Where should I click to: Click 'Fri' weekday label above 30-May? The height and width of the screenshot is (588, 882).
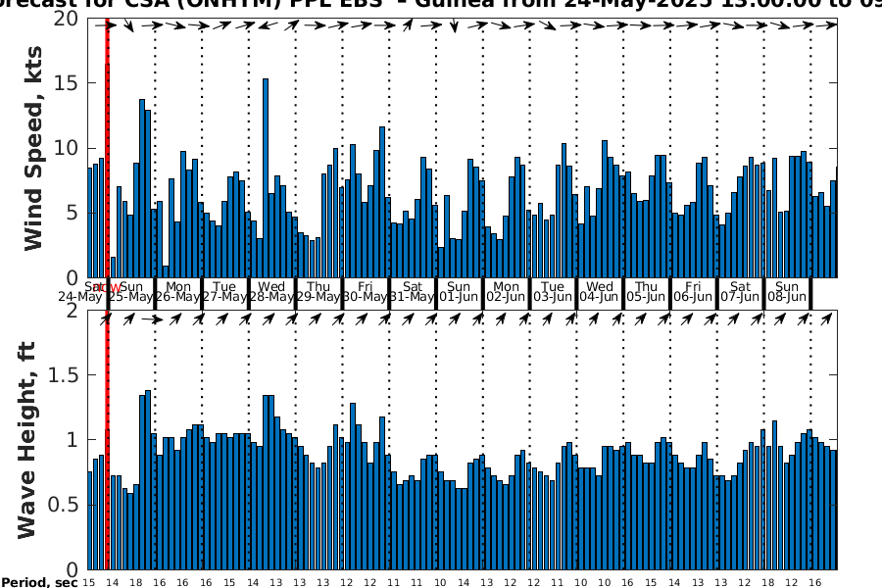366,286
